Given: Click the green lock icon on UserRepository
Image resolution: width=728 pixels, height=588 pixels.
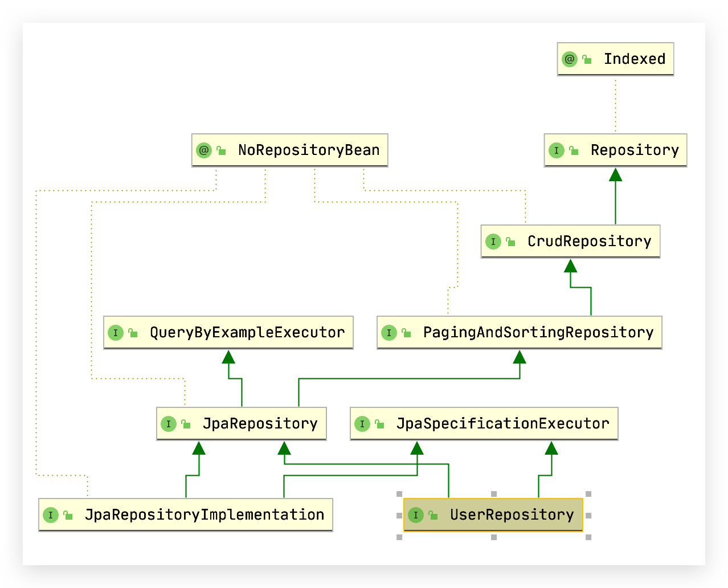Looking at the screenshot, I should tap(433, 515).
